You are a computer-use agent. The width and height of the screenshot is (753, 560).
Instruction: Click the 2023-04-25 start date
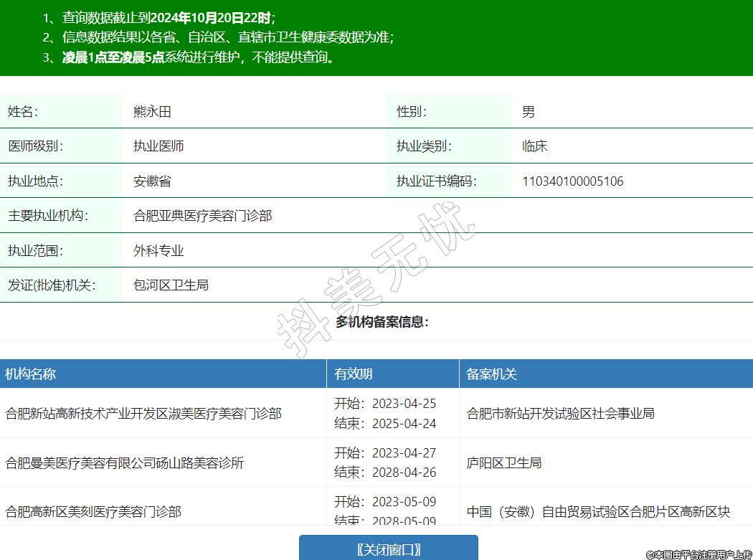[404, 404]
